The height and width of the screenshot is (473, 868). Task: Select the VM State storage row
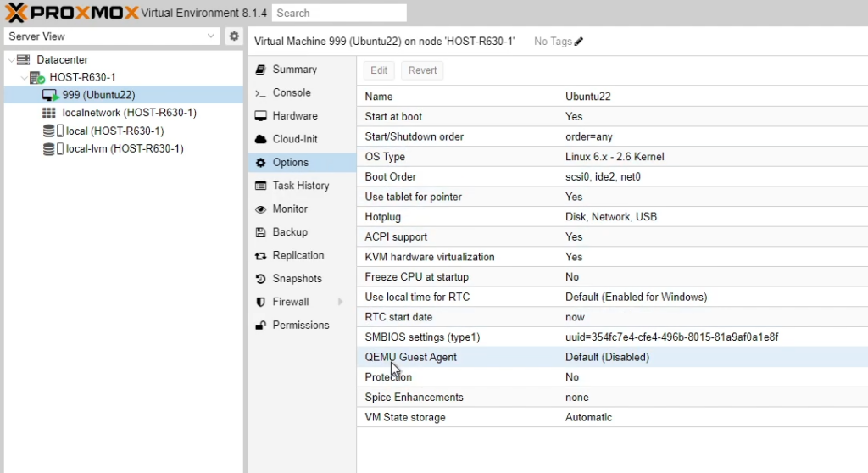click(612, 417)
